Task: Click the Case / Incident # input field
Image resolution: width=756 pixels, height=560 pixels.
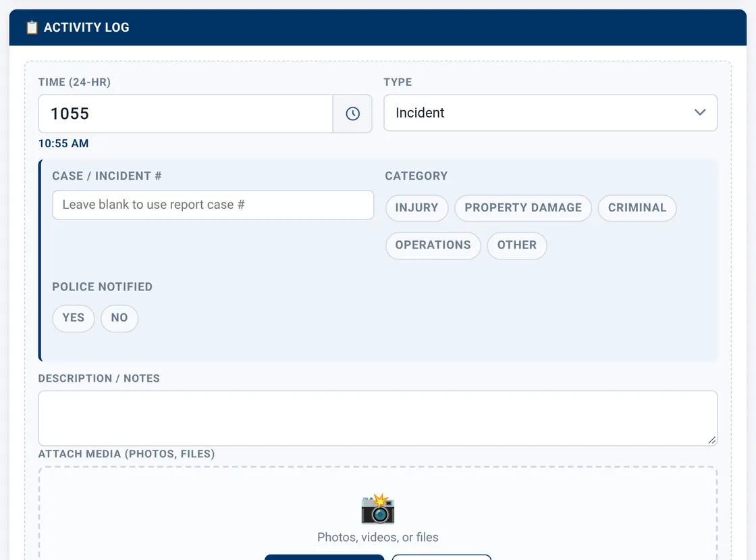Action: 213,205
